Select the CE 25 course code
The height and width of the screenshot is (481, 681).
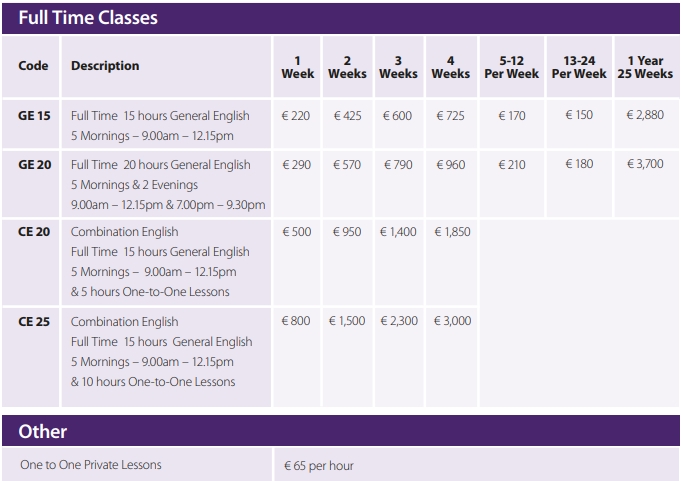(34, 321)
